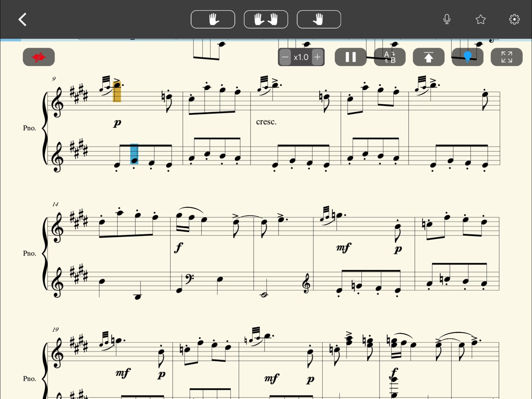Select right hand only practice mode
Image resolution: width=532 pixels, height=399 pixels.
pyautogui.click(x=319, y=20)
